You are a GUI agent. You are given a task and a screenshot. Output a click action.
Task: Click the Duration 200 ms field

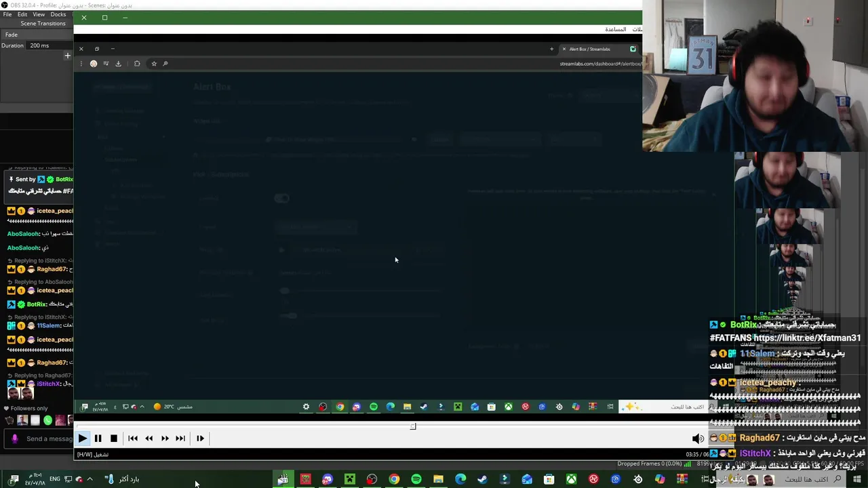click(49, 45)
